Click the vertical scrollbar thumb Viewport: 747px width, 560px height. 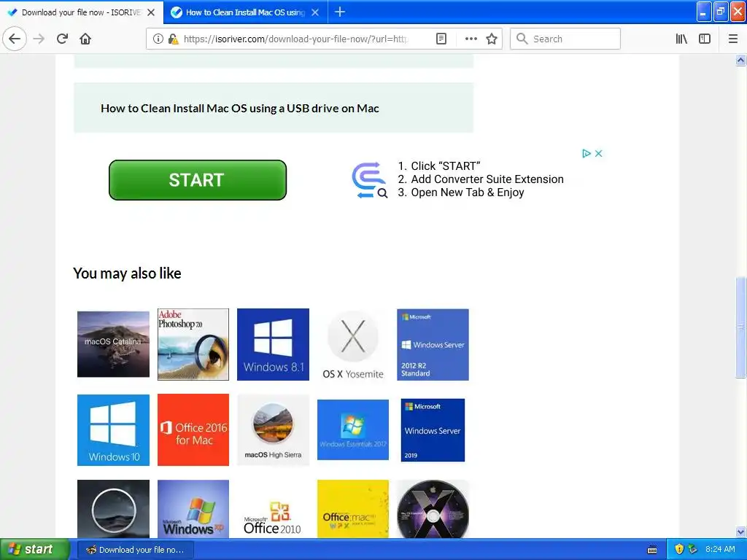740,327
